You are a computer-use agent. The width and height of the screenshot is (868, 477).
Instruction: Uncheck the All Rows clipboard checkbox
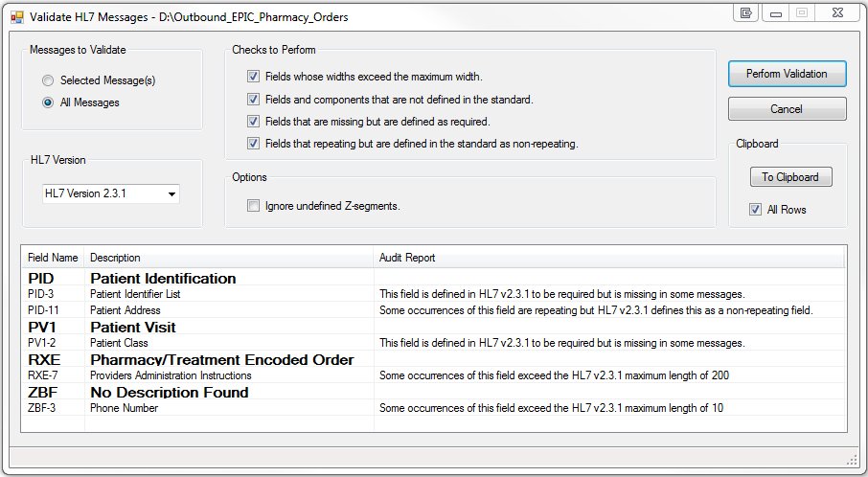coord(755,209)
